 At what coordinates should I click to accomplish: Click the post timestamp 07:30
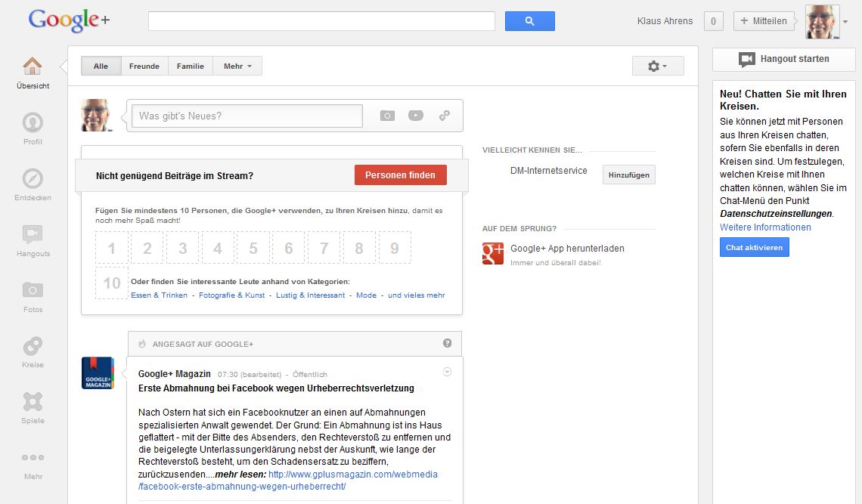coord(228,374)
